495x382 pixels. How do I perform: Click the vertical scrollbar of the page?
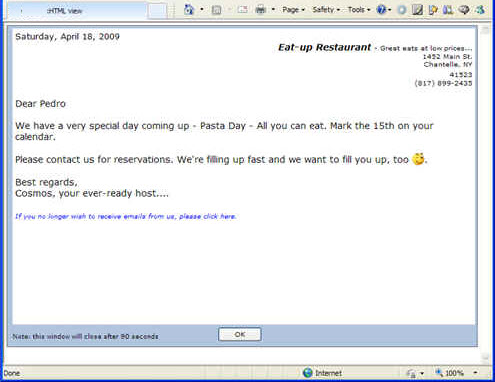[485, 193]
